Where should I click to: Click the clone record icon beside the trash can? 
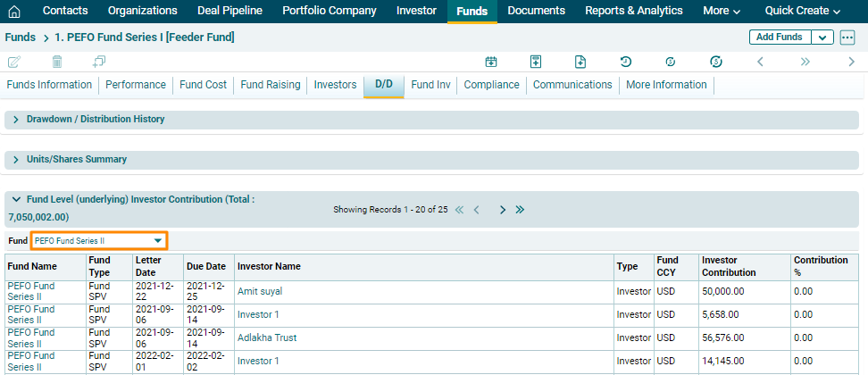click(99, 62)
